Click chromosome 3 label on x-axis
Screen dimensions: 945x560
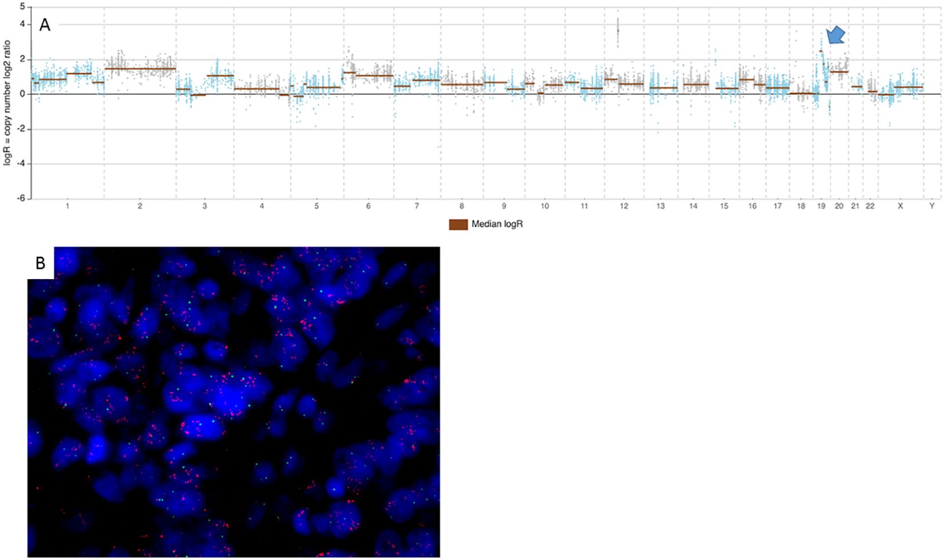(205, 206)
